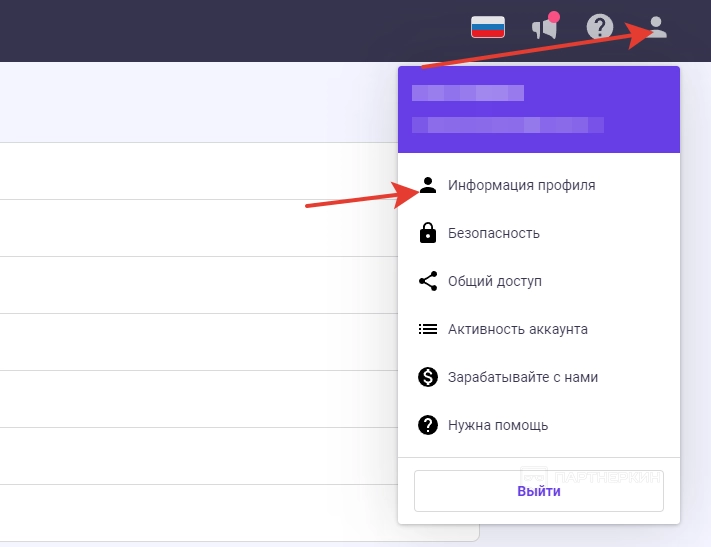Select Безопасность from account menu
Image resolution: width=711 pixels, height=547 pixels.
pos(494,233)
